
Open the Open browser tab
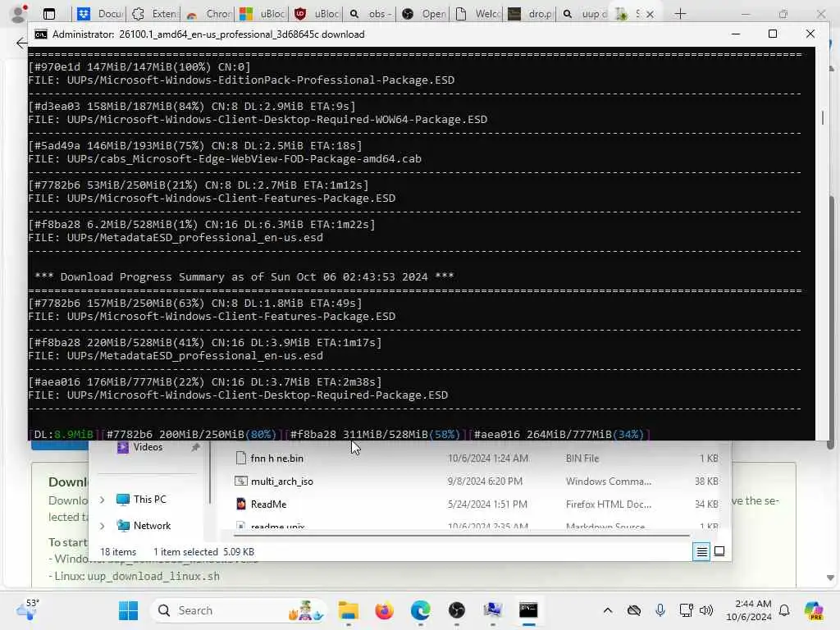pyautogui.click(x=424, y=13)
